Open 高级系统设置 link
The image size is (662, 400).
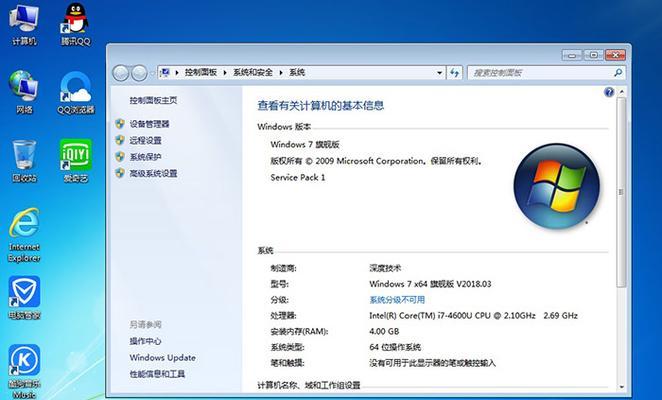pos(153,173)
